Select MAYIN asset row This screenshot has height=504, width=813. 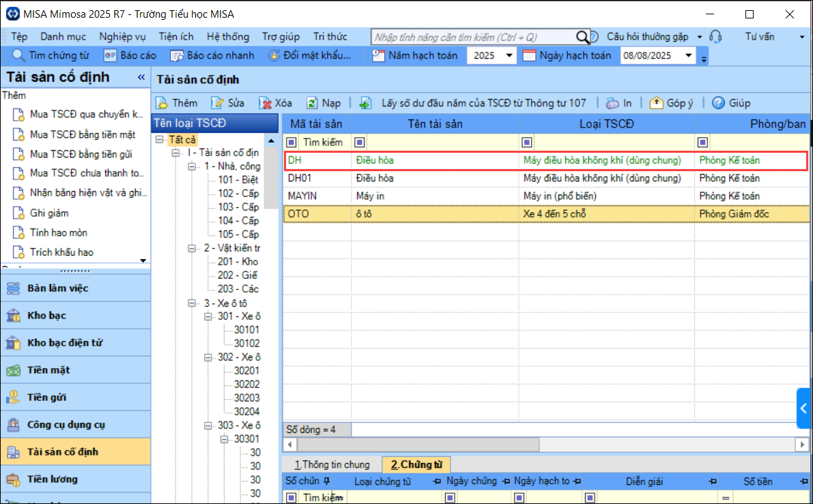pos(547,196)
